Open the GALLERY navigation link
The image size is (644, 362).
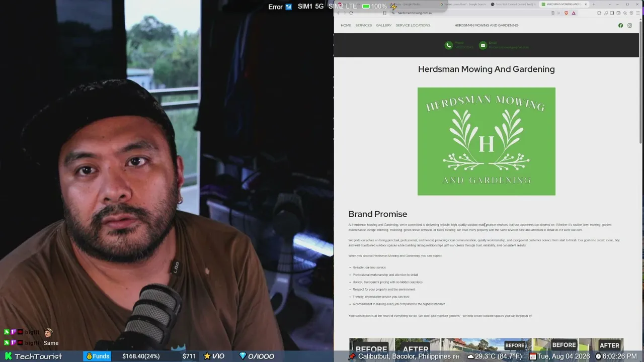(x=383, y=25)
